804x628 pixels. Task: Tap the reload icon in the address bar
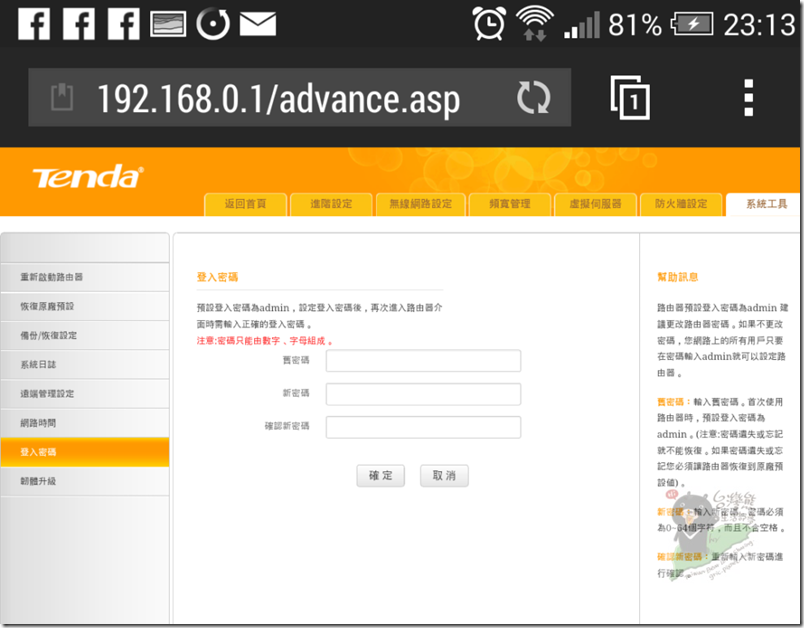pyautogui.click(x=534, y=97)
